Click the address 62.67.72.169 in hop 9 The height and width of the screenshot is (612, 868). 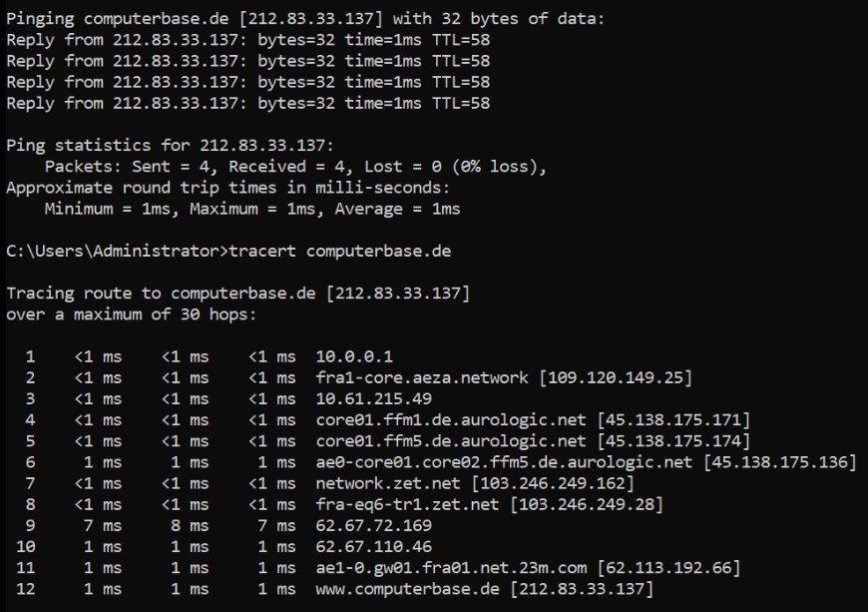374,525
